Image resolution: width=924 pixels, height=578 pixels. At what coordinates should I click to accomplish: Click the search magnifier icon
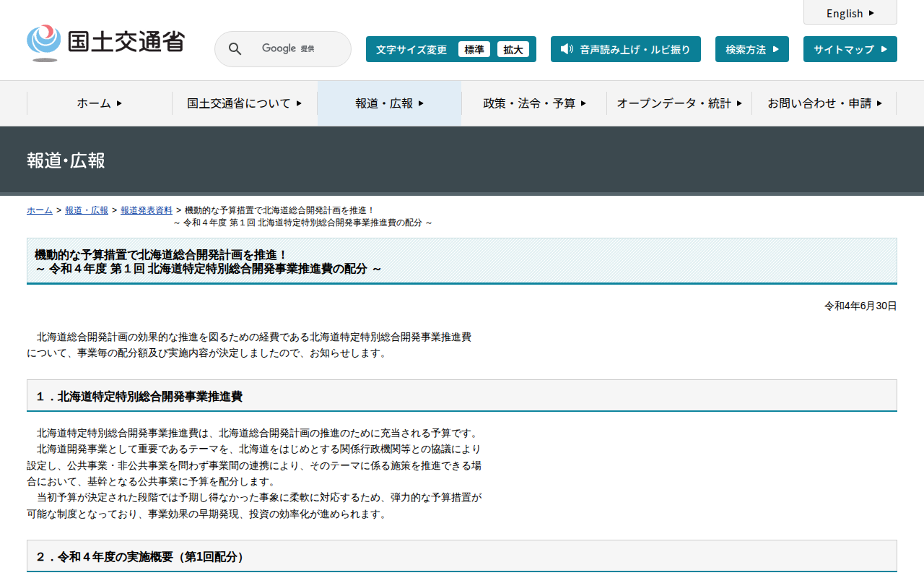coord(235,49)
